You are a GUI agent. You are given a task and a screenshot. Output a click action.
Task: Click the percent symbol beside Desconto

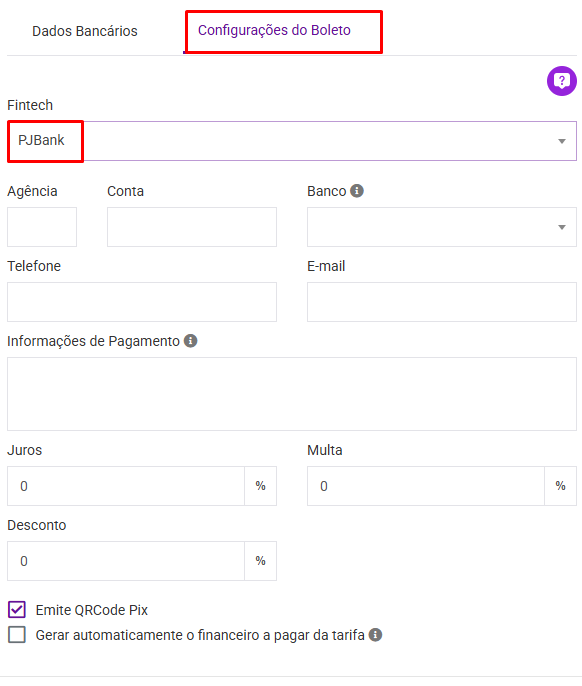[260, 561]
